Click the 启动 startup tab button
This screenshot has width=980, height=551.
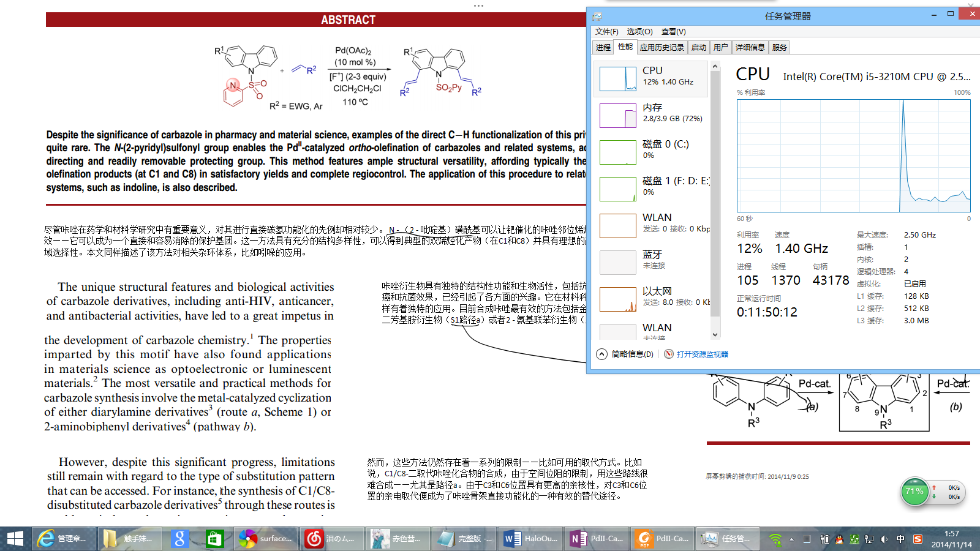[x=699, y=47]
